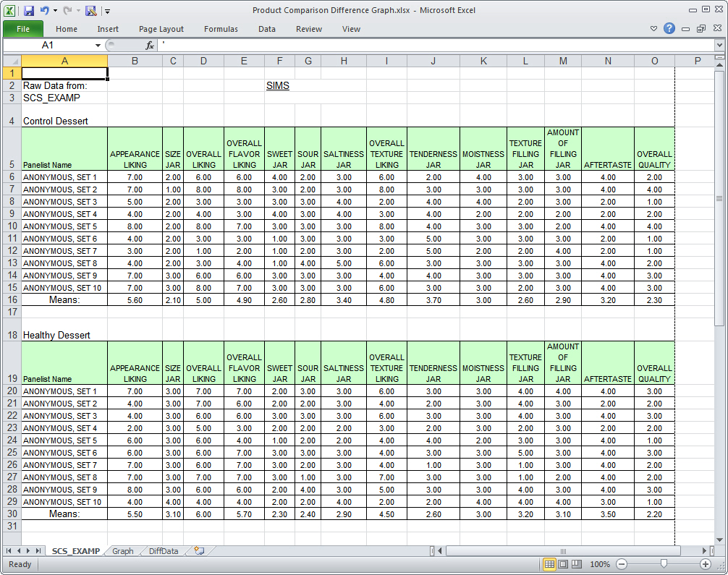Switch to the Home ribbon tab
This screenshot has height=575, width=728.
67,29
